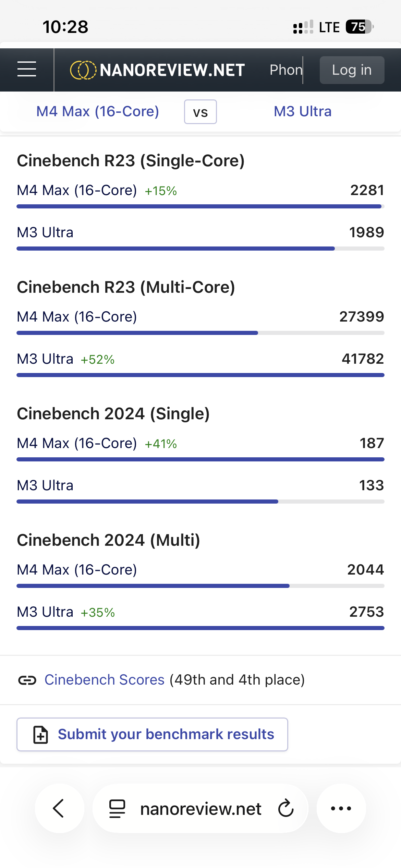The width and height of the screenshot is (401, 868).
Task: Tap the page format icon in address bar
Action: tap(117, 809)
